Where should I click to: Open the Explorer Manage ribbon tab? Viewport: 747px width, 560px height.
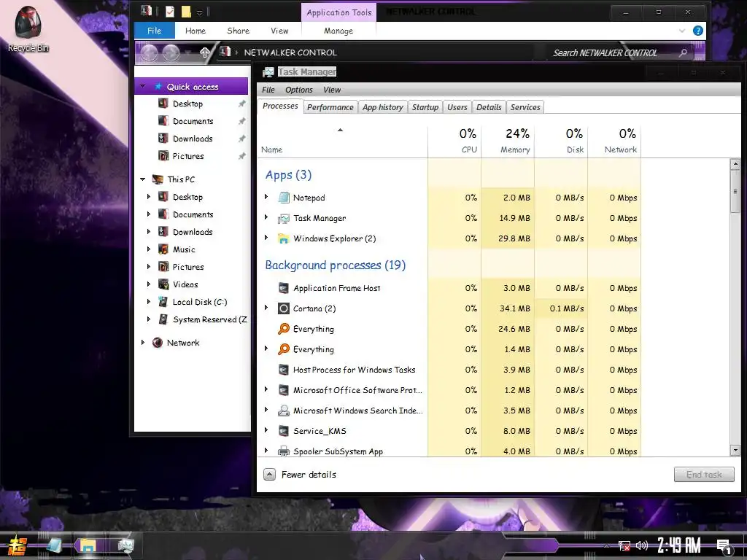pos(338,31)
